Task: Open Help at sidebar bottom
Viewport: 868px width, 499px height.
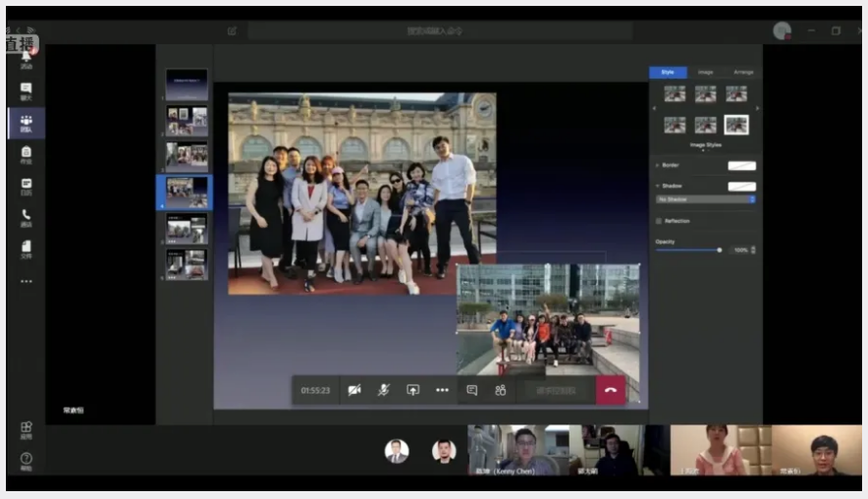Action: (26, 460)
